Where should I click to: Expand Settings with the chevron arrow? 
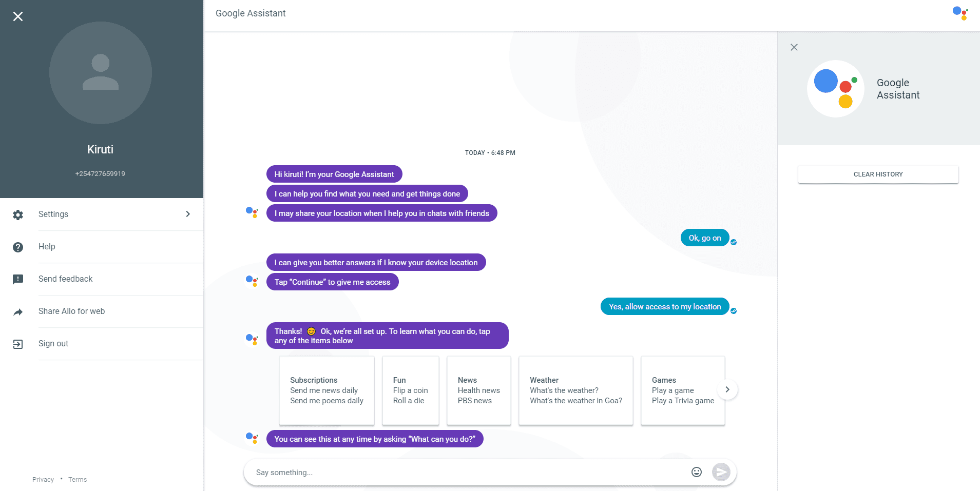(188, 214)
